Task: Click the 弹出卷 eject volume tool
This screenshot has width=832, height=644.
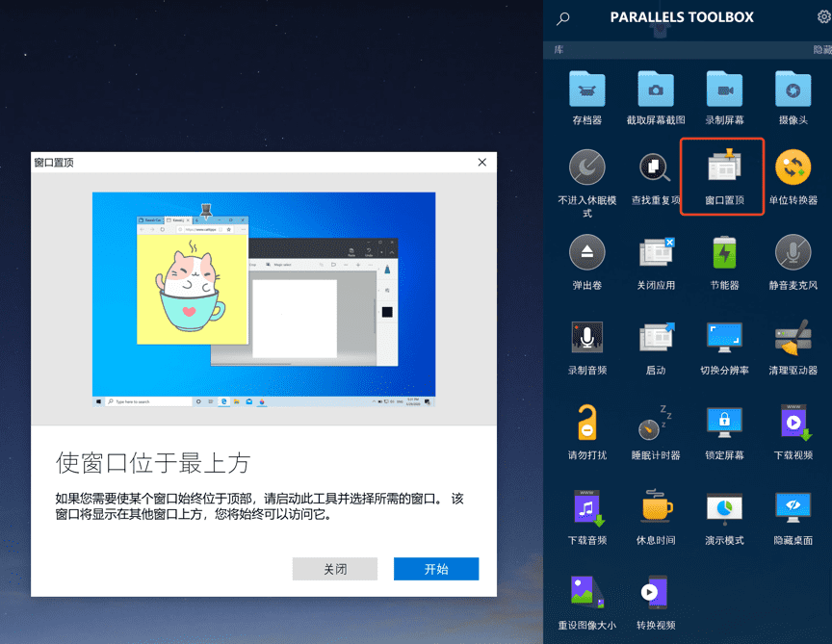Action: (586, 254)
